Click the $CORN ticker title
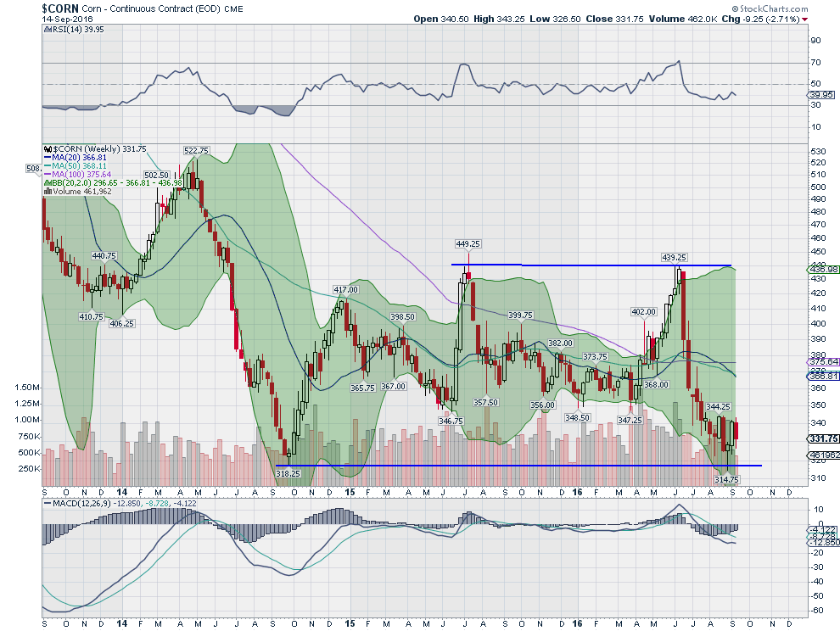The height and width of the screenshot is (631, 840). [x=60, y=8]
